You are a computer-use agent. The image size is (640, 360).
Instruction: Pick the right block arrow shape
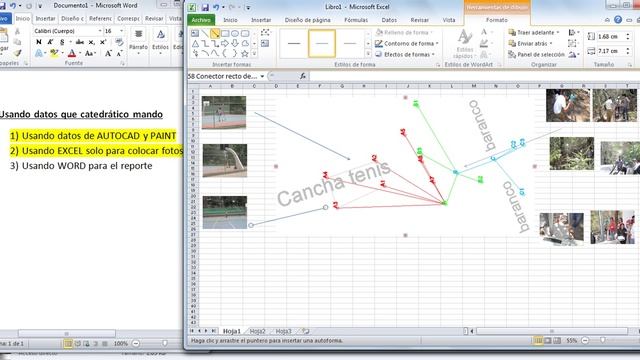[225, 43]
